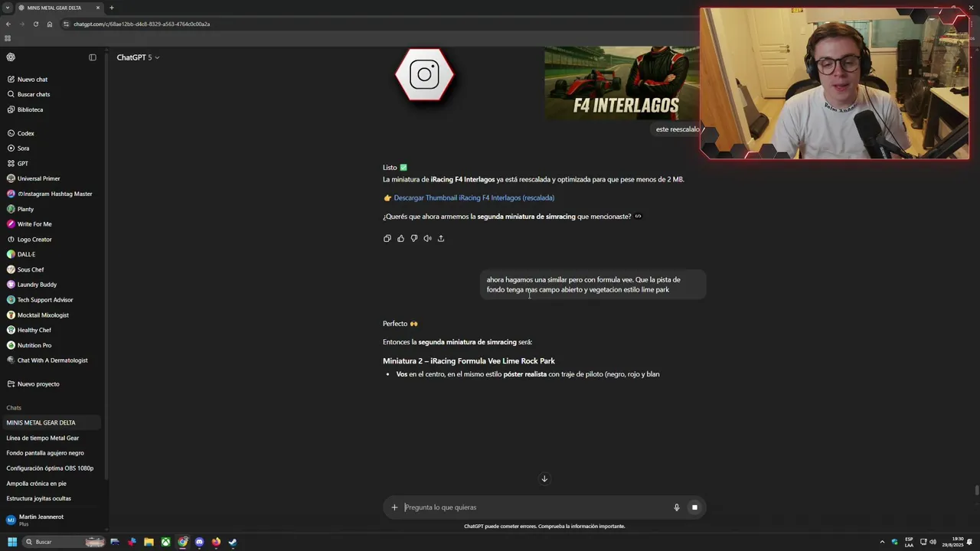980x551 pixels.
Task: Focus the Pregunta lo que quieras input
Action: tap(536, 507)
